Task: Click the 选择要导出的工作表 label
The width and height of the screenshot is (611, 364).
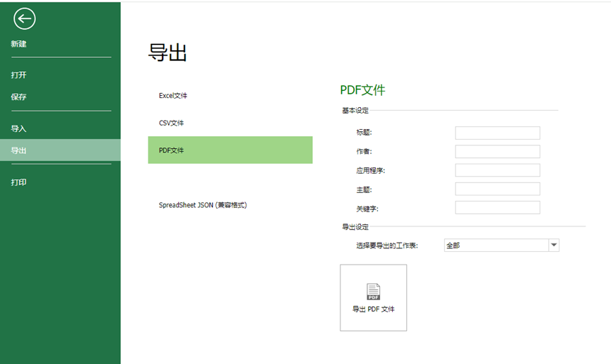Action: coord(387,245)
